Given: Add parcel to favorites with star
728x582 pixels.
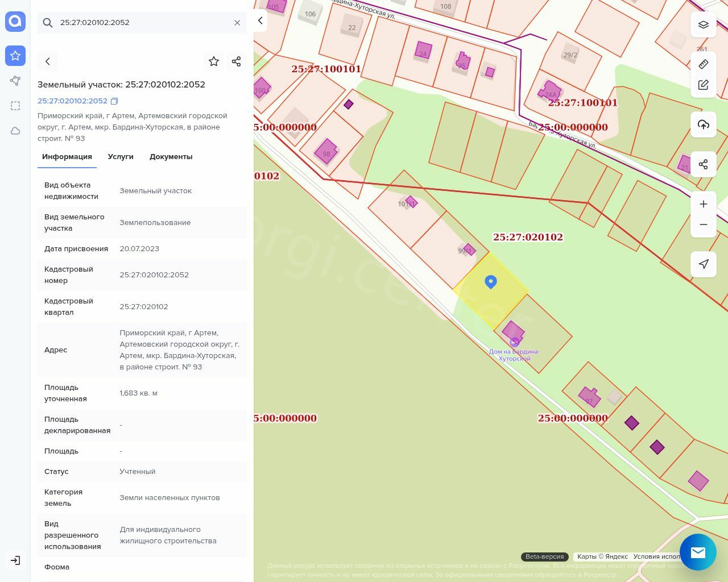Looking at the screenshot, I should (x=214, y=61).
